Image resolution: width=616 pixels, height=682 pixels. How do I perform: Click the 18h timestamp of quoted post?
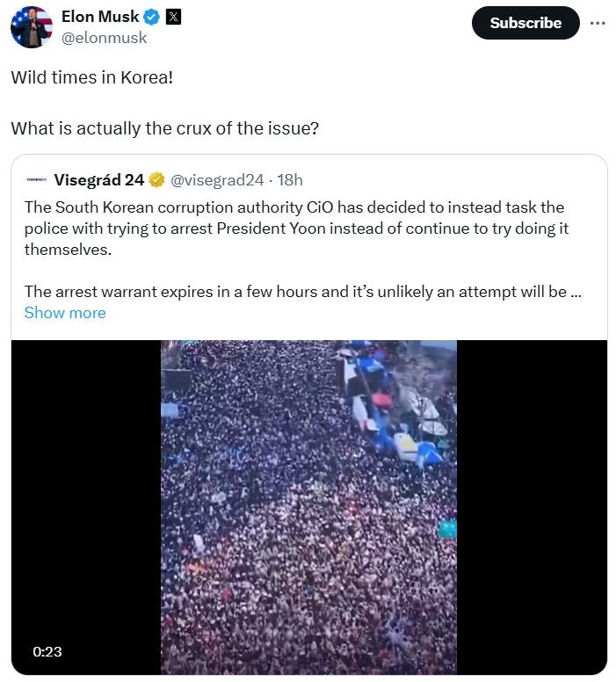tap(290, 180)
